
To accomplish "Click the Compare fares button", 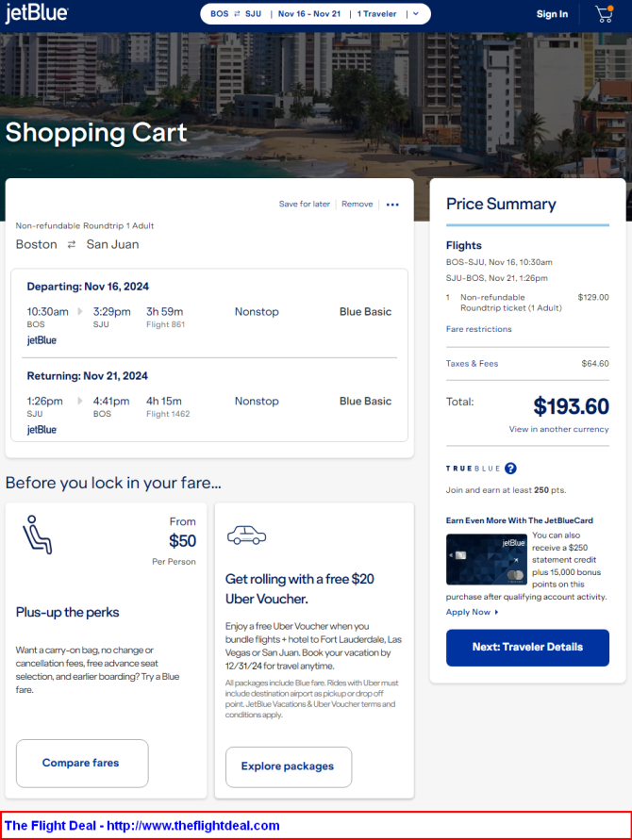I will (82, 763).
